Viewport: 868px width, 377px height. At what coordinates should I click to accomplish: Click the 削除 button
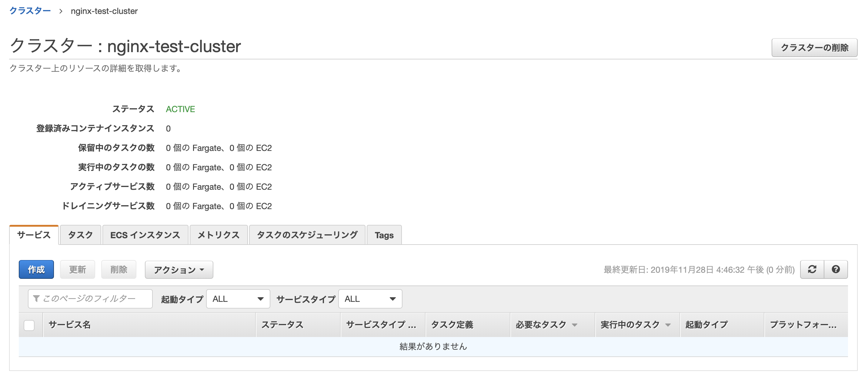(x=119, y=269)
